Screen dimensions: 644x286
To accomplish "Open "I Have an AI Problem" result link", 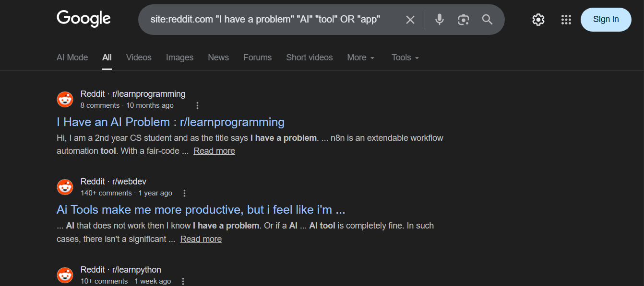I will tap(170, 122).
